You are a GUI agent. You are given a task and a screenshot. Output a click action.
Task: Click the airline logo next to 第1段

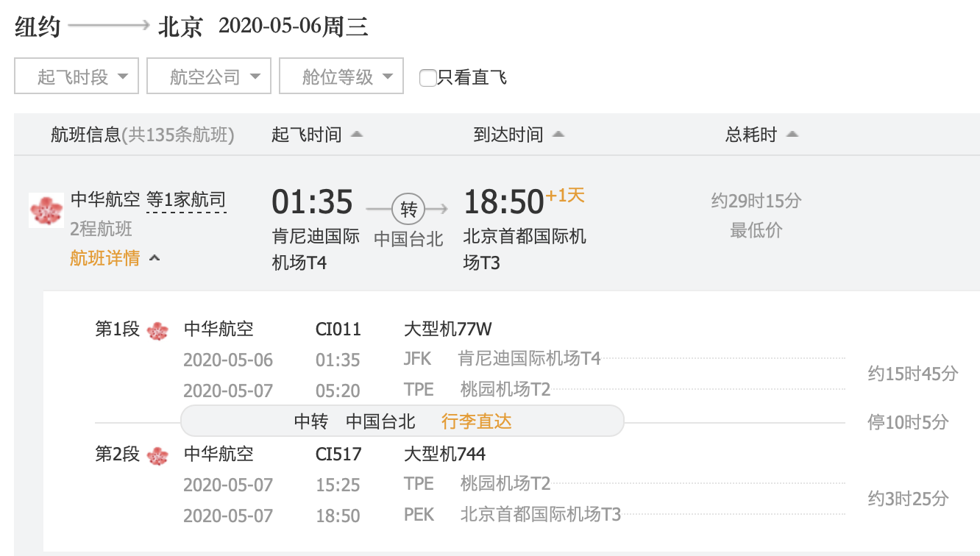(x=157, y=330)
